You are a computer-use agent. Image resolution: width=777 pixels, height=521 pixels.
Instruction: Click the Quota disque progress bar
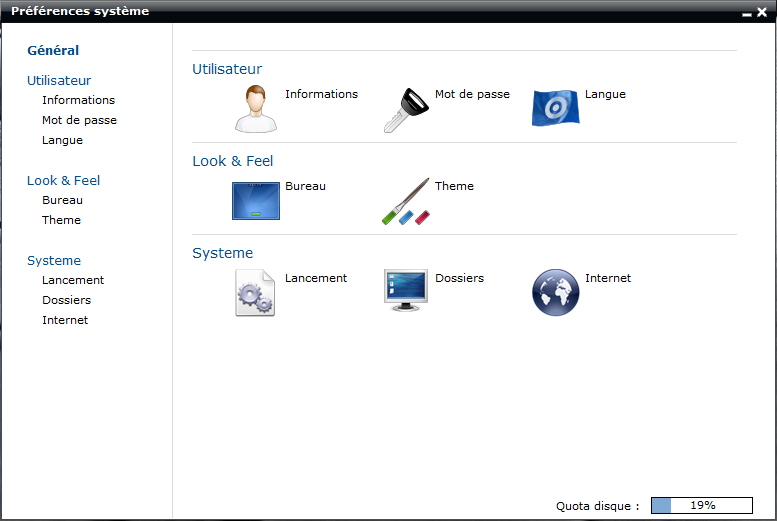702,505
